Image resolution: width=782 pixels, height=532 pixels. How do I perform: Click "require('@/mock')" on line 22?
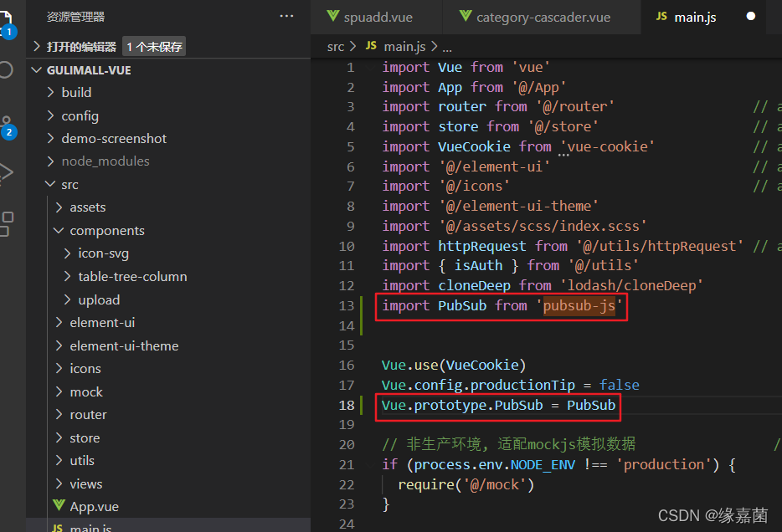(466, 484)
